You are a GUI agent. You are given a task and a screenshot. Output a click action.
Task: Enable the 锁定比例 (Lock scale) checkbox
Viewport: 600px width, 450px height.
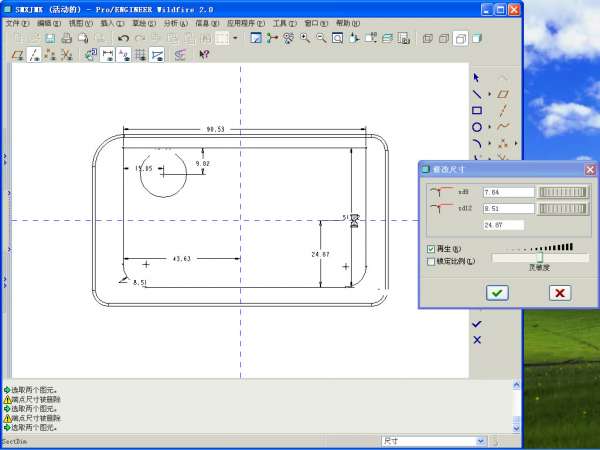click(431, 261)
